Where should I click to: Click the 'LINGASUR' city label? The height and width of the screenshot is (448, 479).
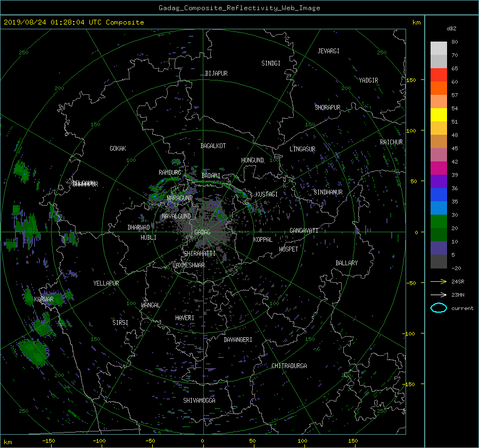pyautogui.click(x=302, y=149)
